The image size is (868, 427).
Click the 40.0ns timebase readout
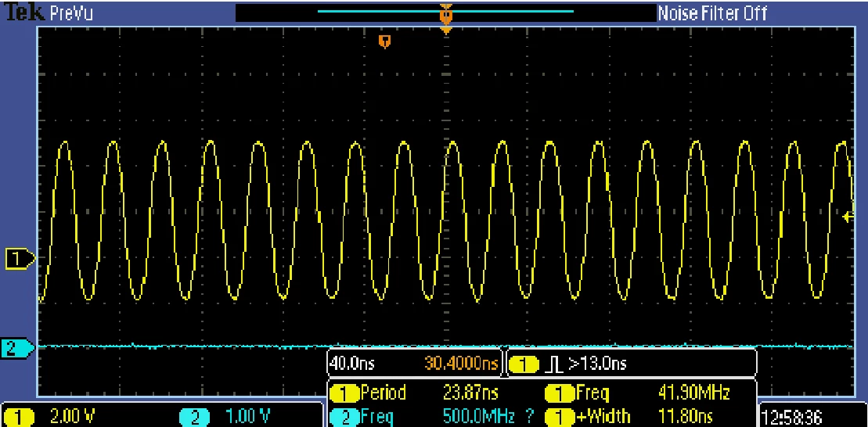tap(351, 364)
